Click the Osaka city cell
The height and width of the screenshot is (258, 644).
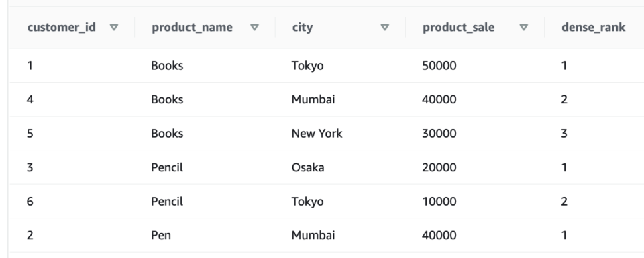[308, 167]
